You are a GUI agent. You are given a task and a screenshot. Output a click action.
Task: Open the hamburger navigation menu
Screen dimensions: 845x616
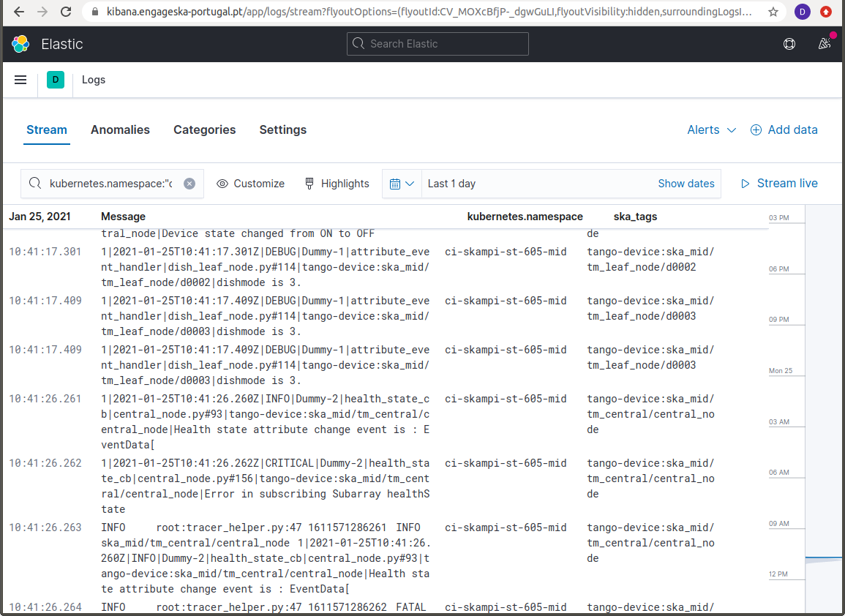coord(20,80)
